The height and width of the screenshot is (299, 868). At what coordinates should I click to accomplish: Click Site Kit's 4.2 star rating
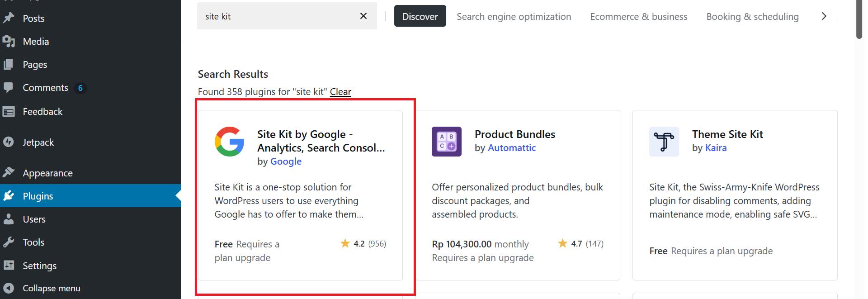[x=363, y=244]
